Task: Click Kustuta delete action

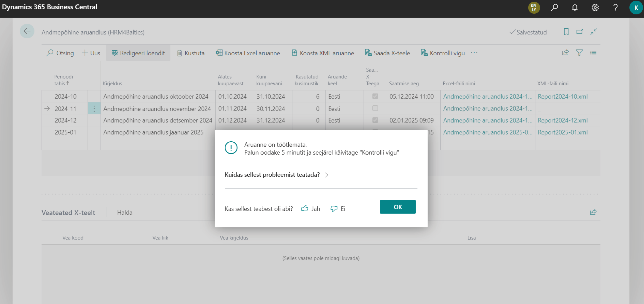Action: 191,53
